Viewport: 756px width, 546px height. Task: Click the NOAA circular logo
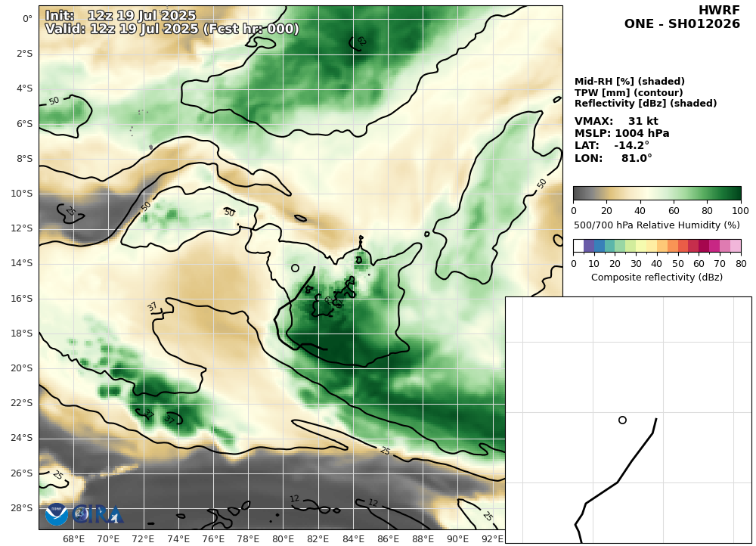point(57,514)
